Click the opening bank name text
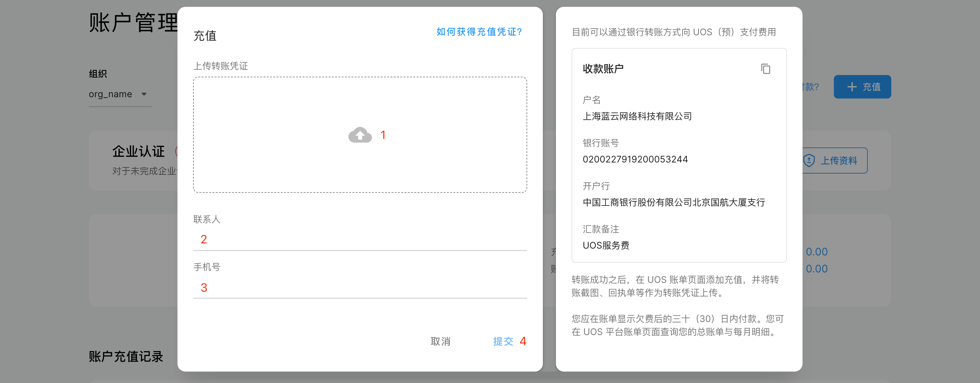The image size is (980, 383). tap(673, 202)
